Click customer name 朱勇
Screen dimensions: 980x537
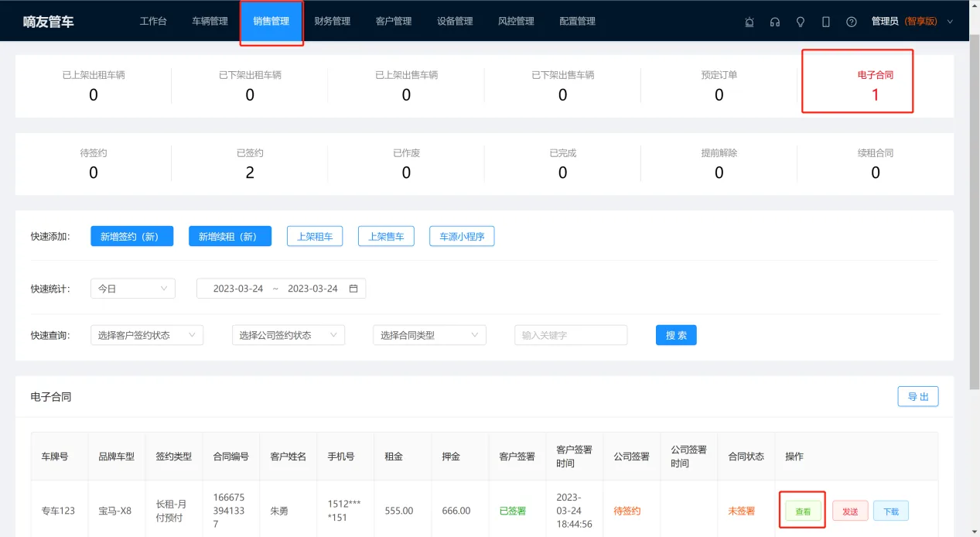[x=278, y=511]
